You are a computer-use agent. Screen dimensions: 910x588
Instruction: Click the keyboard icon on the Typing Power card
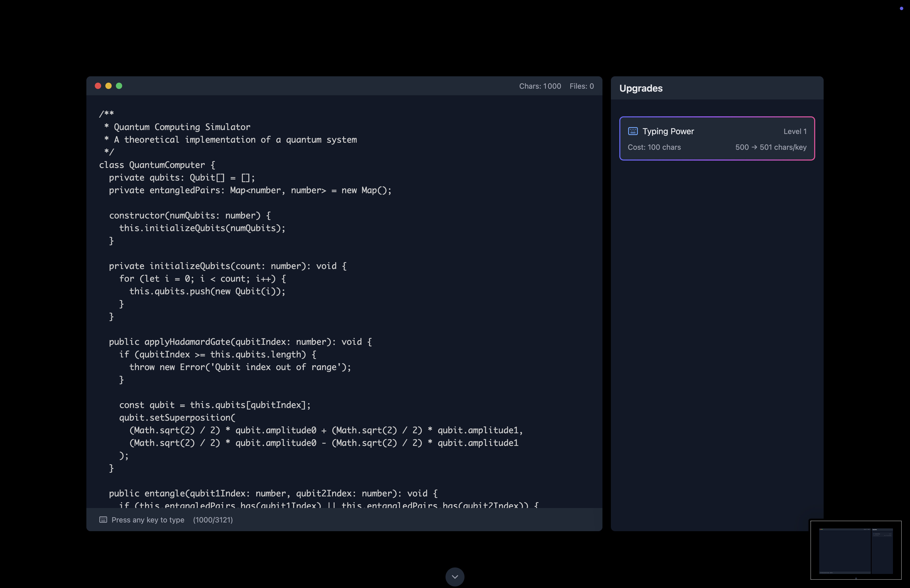[x=633, y=131]
